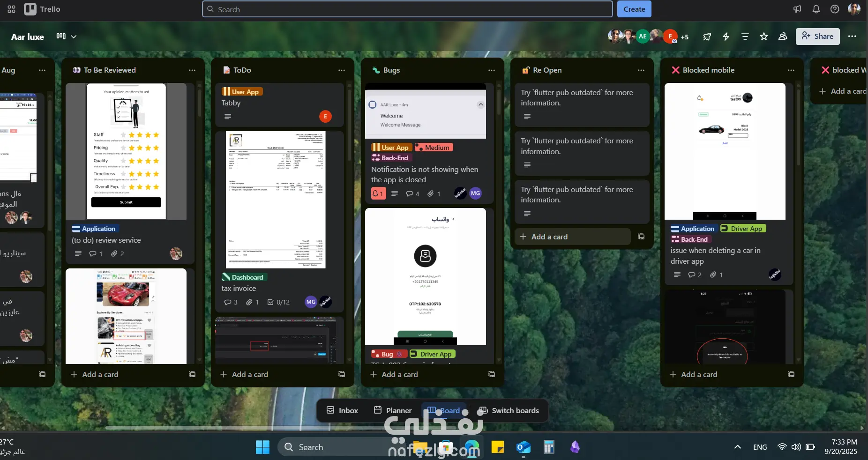This screenshot has width=868, height=460.
Task: Click the red E member avatar in header
Action: 670,36
